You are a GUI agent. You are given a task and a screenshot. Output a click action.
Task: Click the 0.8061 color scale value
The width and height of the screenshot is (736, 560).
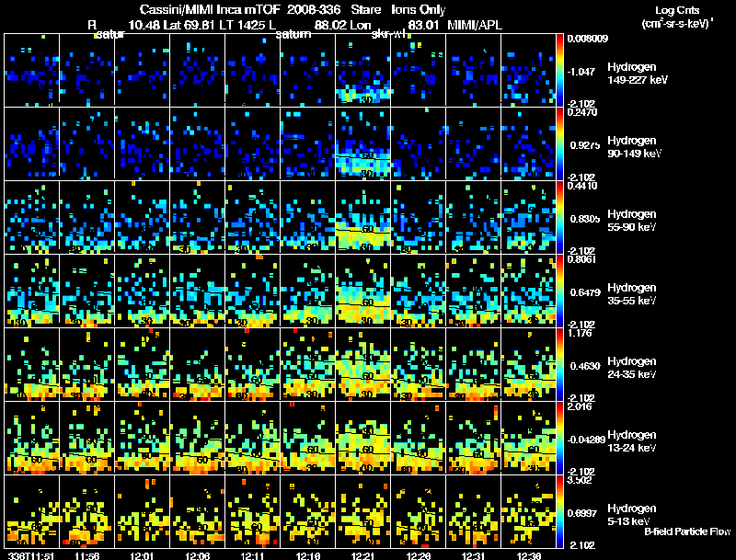click(582, 259)
